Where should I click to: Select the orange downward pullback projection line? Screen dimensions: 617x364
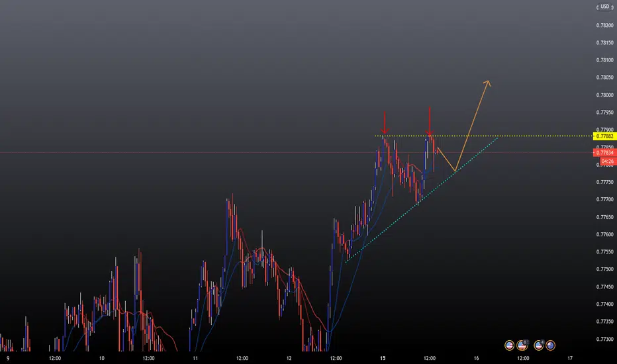(446, 159)
